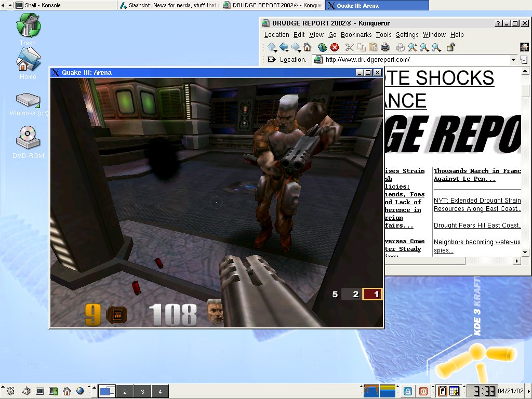Click the Logout button in the panel
Image resolution: width=532 pixels, height=399 pixels.
(x=423, y=391)
